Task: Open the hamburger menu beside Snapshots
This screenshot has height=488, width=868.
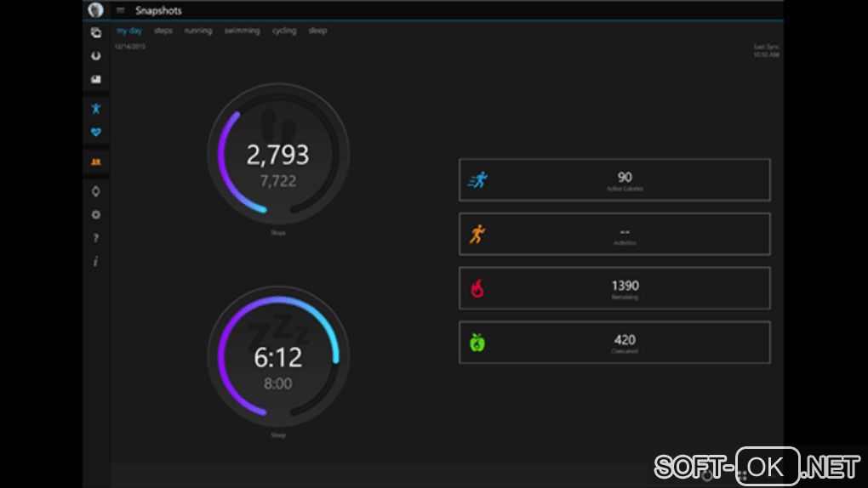Action: click(x=120, y=10)
